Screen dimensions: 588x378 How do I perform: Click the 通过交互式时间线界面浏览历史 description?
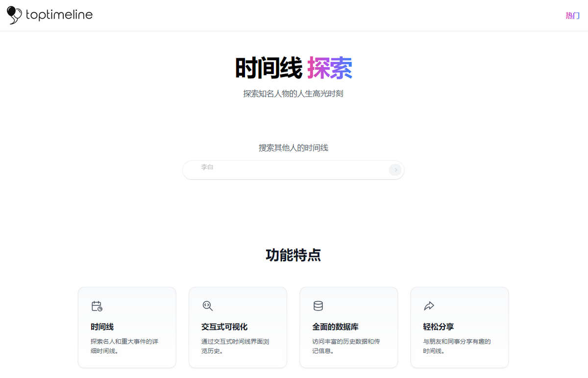[x=235, y=346]
